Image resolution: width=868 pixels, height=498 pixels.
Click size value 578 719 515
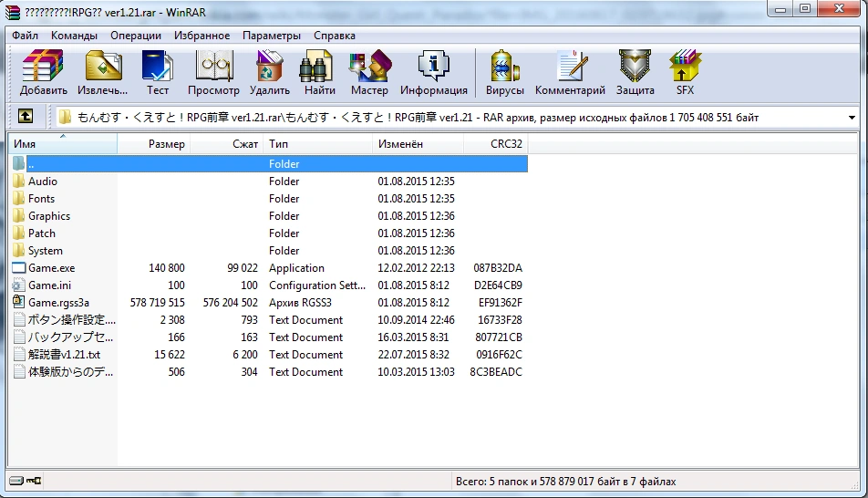[157, 303]
